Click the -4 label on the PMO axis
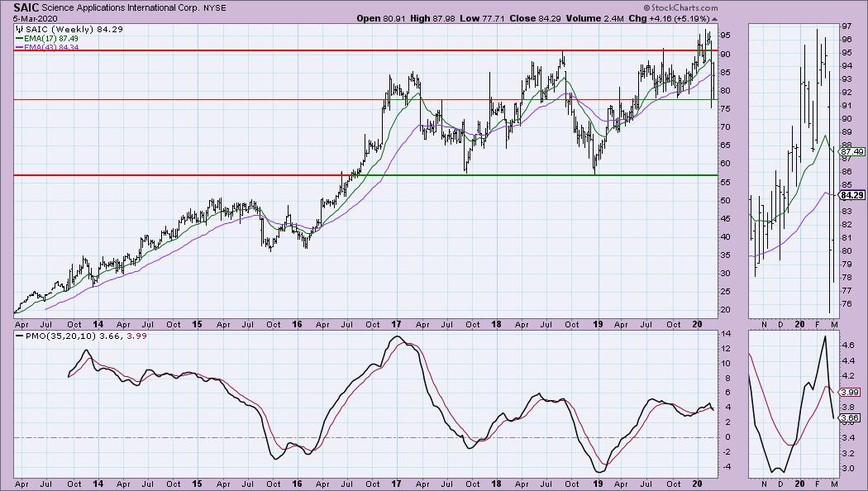The height and width of the screenshot is (491, 868). (725, 467)
